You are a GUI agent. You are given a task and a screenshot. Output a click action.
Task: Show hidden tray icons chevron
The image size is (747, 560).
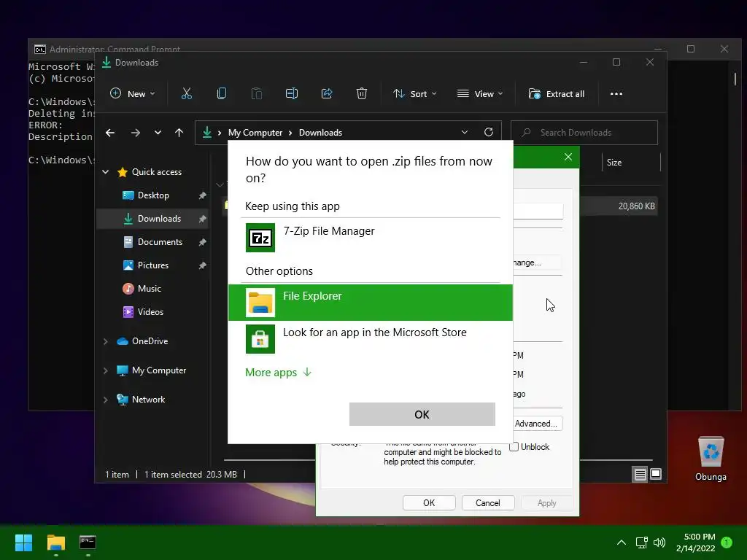pyautogui.click(x=622, y=542)
